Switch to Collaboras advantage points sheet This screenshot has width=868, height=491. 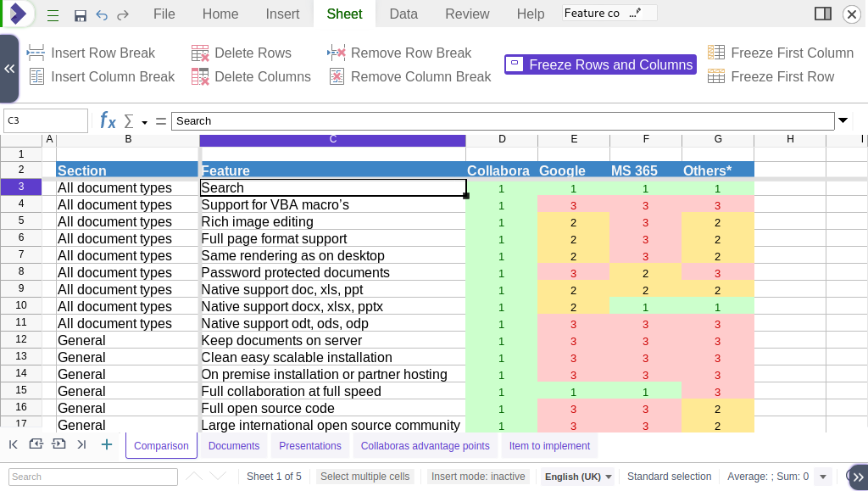pyautogui.click(x=426, y=446)
